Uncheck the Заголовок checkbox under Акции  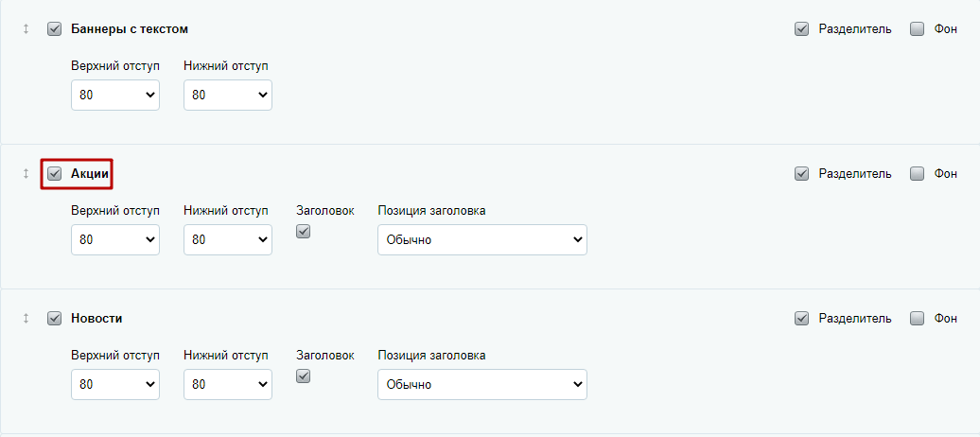(303, 232)
